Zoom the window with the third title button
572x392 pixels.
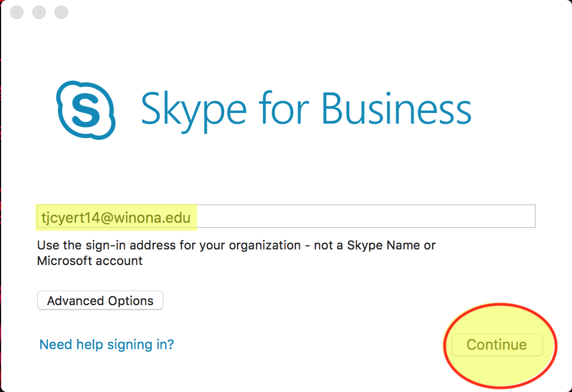[61, 12]
